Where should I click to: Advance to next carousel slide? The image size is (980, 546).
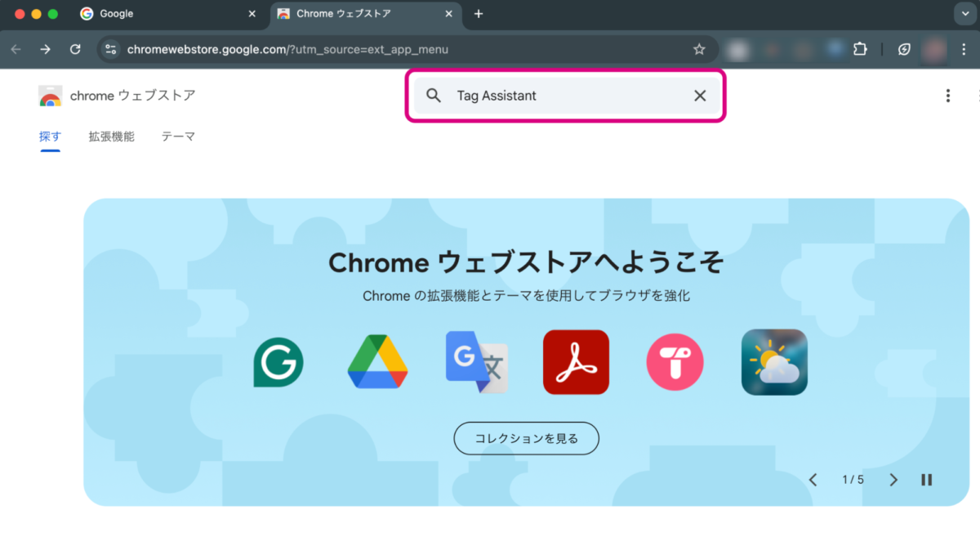[893, 480]
